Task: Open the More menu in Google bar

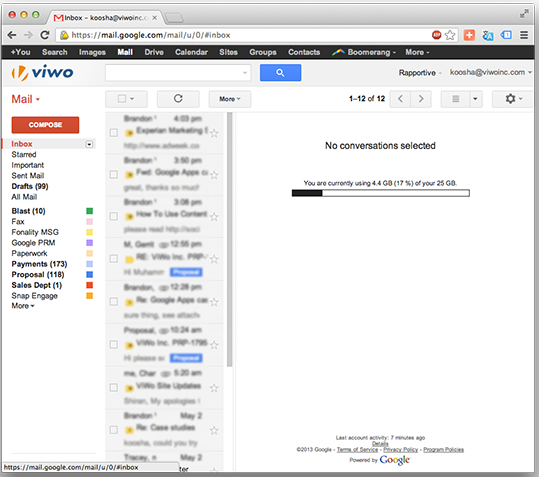Action: [x=417, y=52]
